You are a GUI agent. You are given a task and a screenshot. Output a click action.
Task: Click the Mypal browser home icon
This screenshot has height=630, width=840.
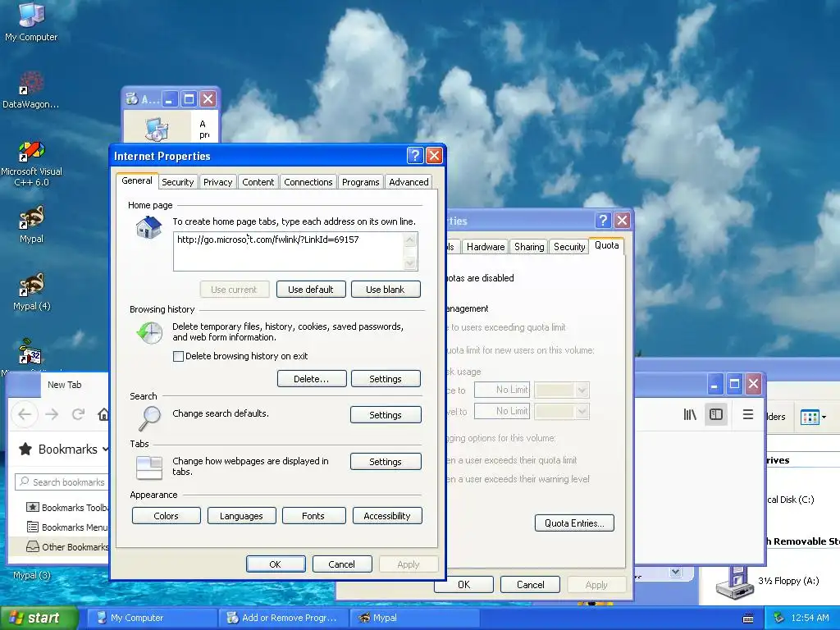point(103,414)
